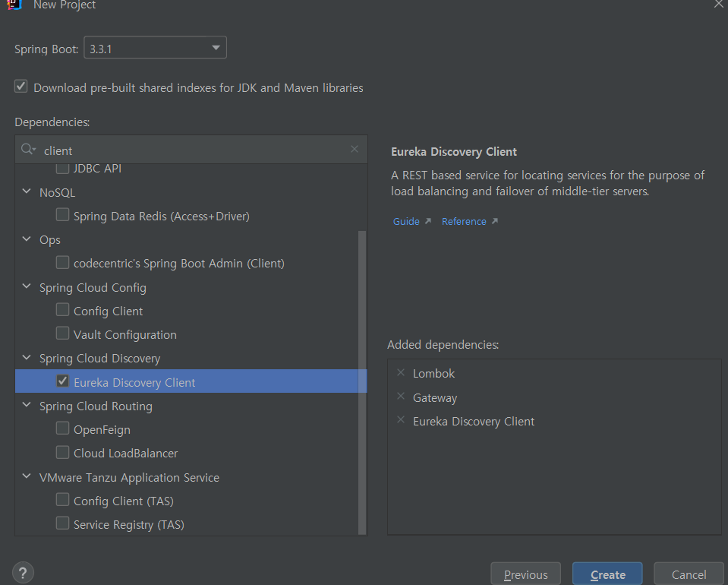Select the VMware Tanzu Application Service label

pos(129,478)
